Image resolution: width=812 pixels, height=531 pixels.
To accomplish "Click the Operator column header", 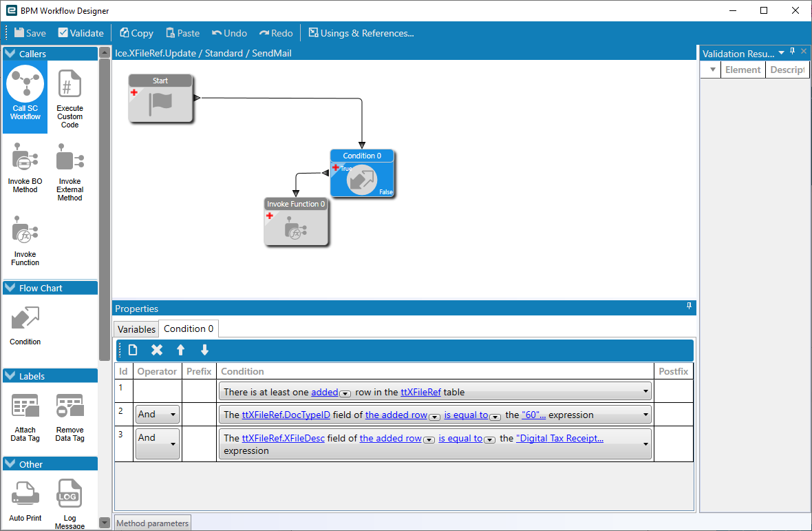I will coord(157,371).
